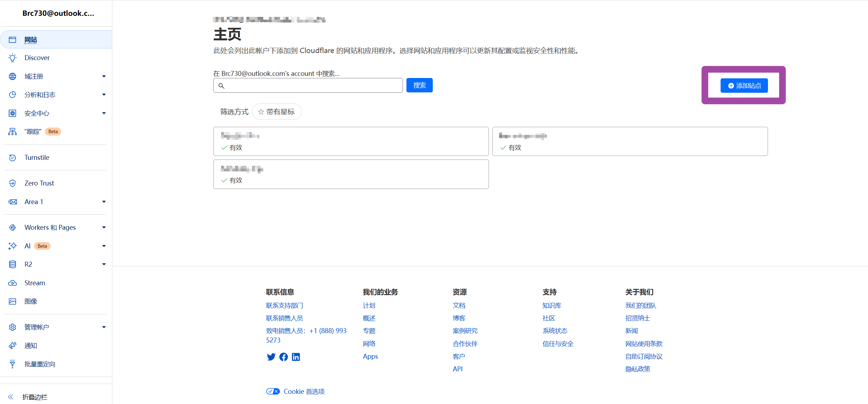Viewport: 868px width, 404px height.
Task: Expand the 分析和日志 dropdown arrow
Action: [104, 95]
